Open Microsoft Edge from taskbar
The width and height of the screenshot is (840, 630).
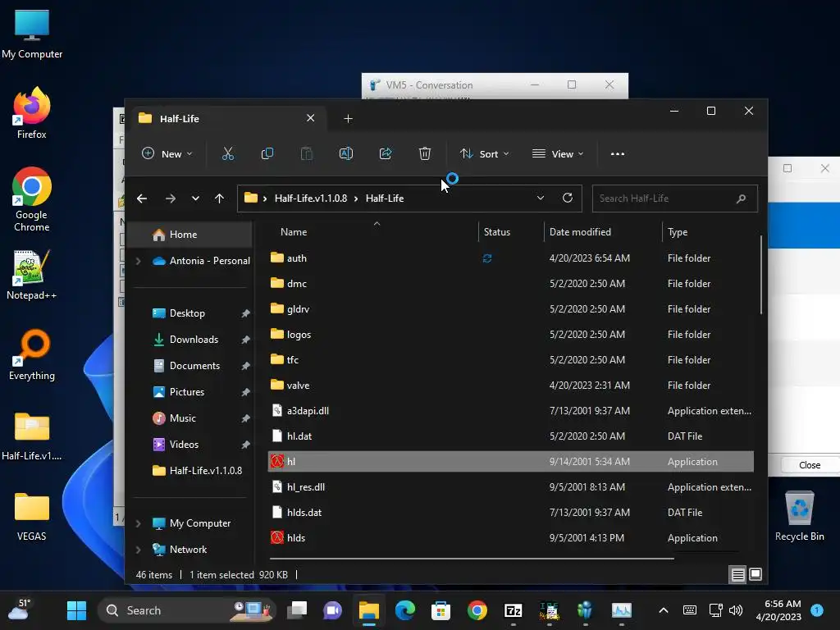[x=405, y=610]
